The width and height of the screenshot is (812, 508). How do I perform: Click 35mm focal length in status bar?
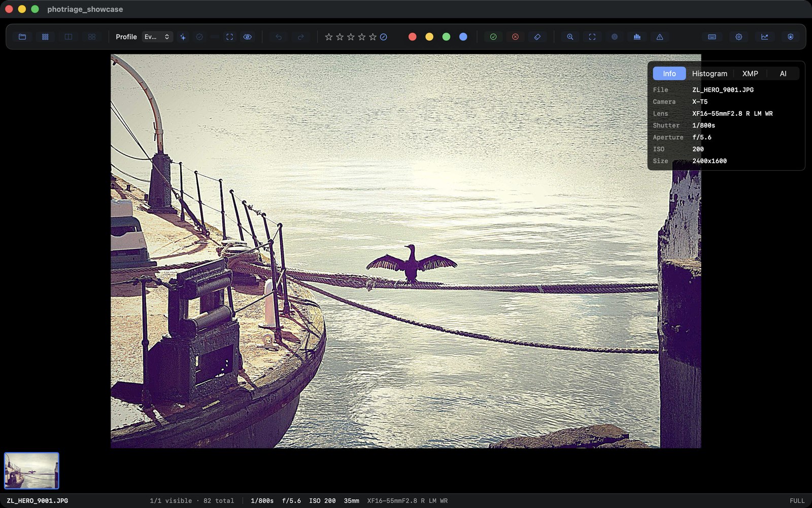pos(351,501)
